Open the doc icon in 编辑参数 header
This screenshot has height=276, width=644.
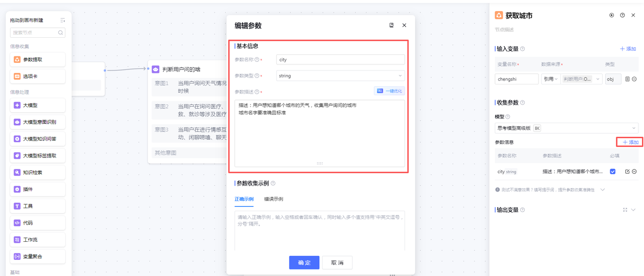[391, 25]
